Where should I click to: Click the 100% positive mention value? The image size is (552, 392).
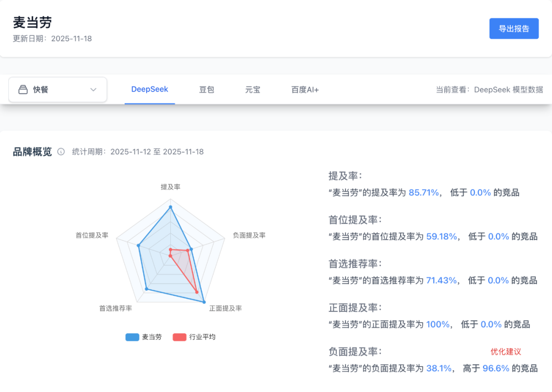[x=438, y=325]
